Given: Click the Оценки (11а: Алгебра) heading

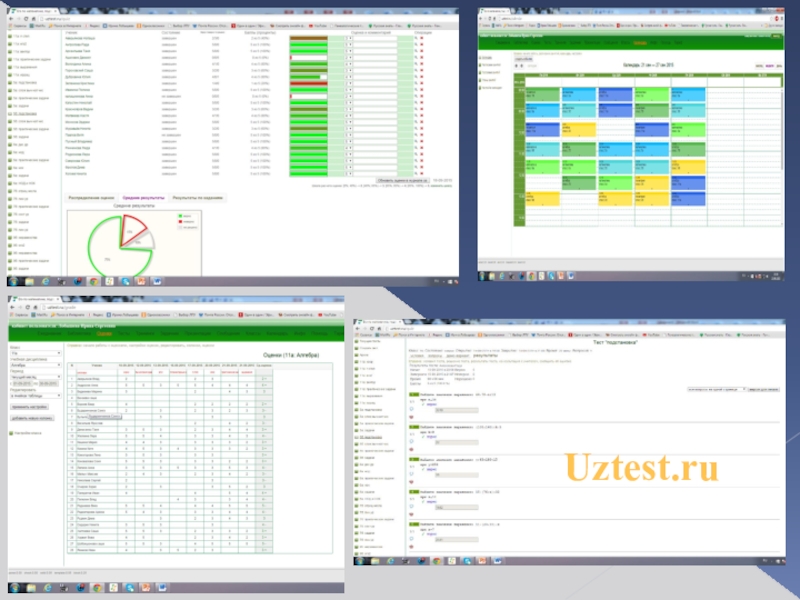Looking at the screenshot, I should pos(291,355).
